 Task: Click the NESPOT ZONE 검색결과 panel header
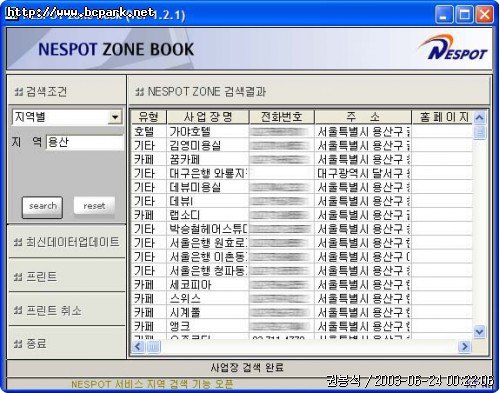click(308, 91)
